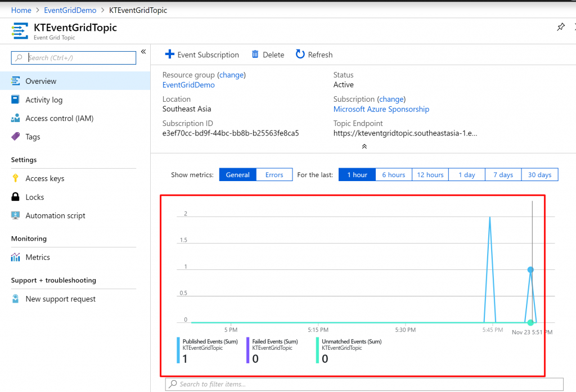Click the Event Grid Topic resource icon
The width and height of the screenshot is (576, 392).
click(x=20, y=31)
